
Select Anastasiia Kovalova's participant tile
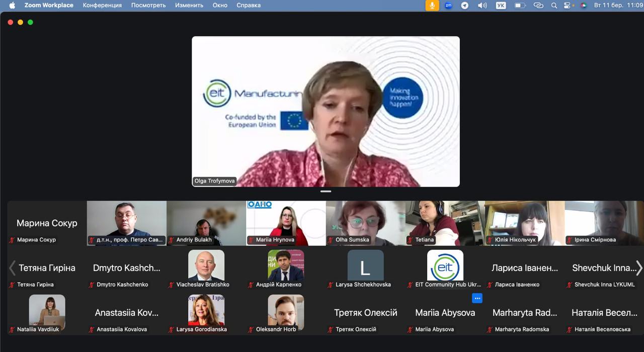tap(126, 313)
